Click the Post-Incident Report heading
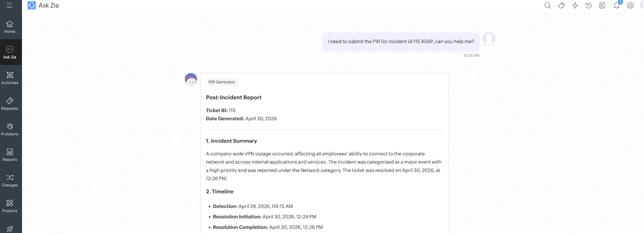 [234, 97]
